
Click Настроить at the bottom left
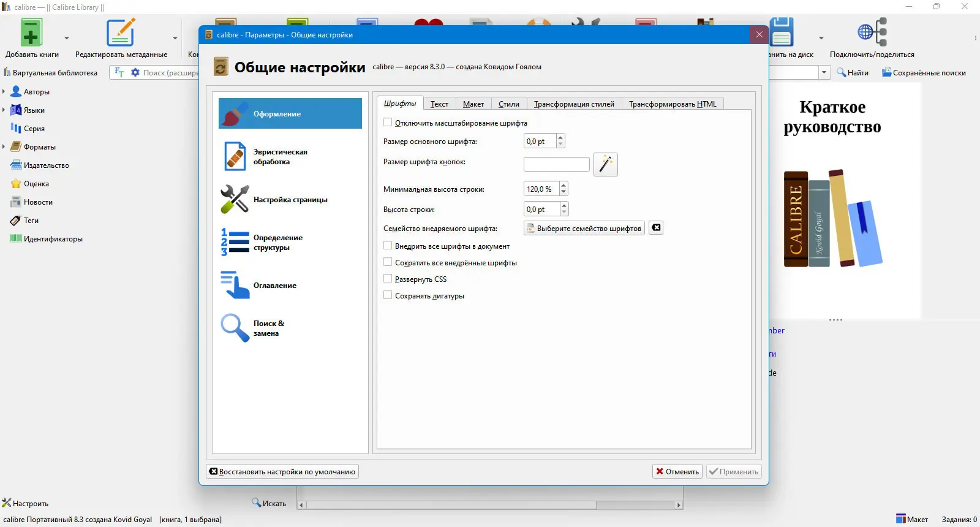(25, 503)
